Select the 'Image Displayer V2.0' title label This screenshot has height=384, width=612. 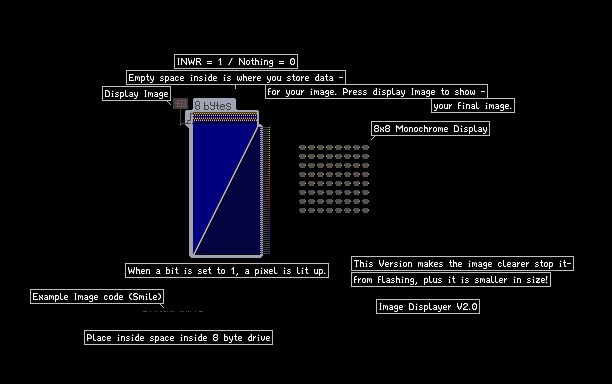pos(428,306)
